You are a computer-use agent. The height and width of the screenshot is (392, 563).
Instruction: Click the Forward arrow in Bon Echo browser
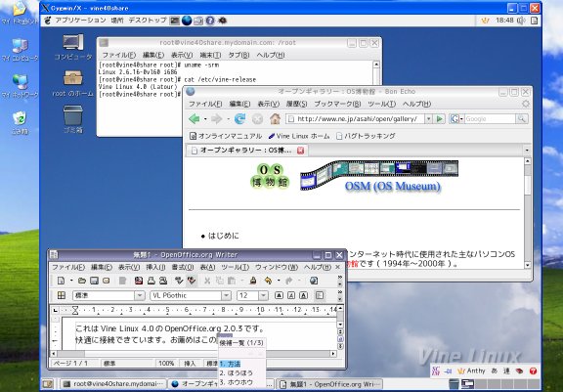point(217,119)
